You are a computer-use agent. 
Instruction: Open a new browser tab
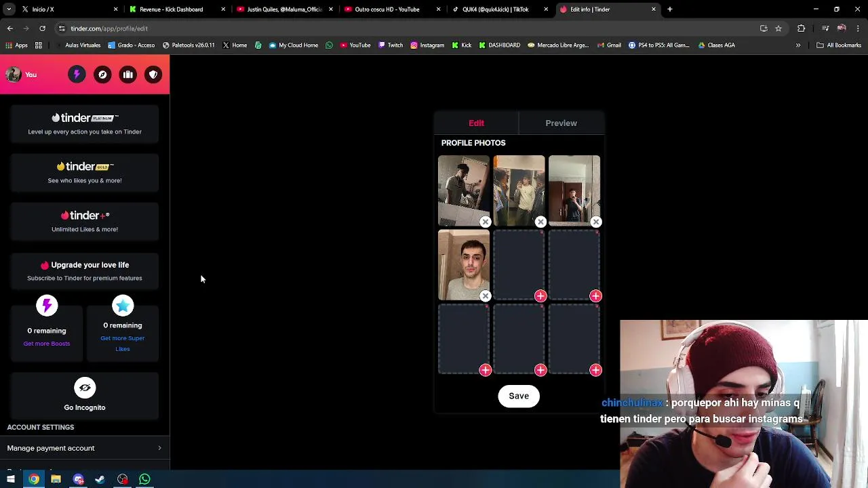click(x=670, y=9)
